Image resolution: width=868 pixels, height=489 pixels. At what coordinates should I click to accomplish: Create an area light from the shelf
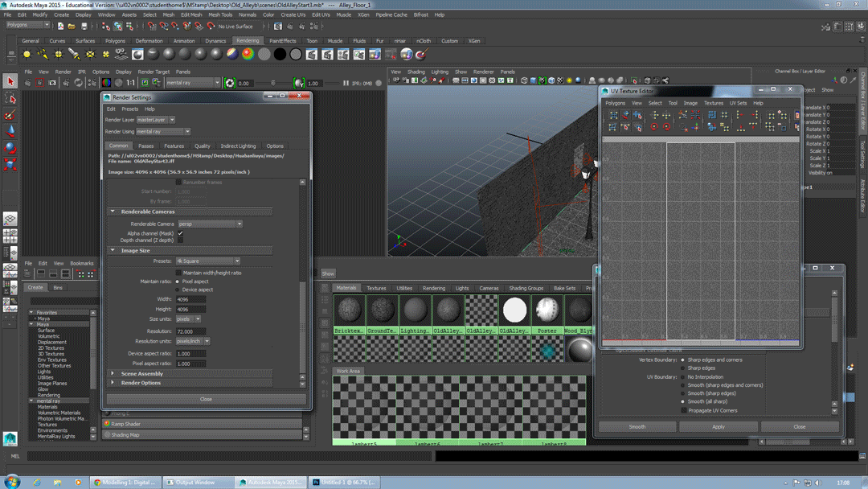90,54
